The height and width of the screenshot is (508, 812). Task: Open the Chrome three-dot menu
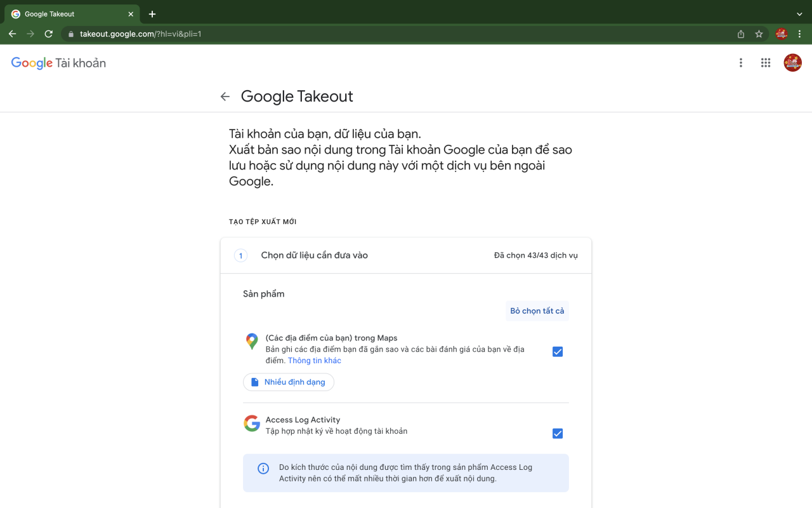coord(800,34)
